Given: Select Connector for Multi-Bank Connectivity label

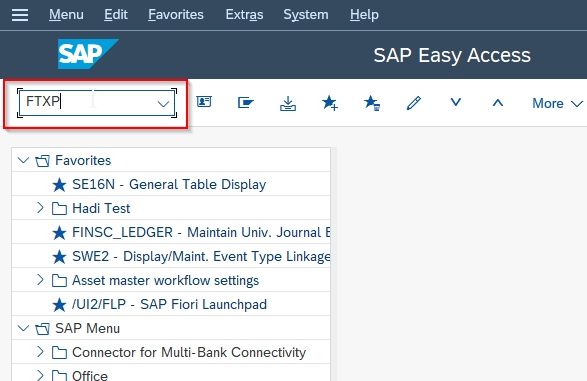Looking at the screenshot, I should point(189,352).
